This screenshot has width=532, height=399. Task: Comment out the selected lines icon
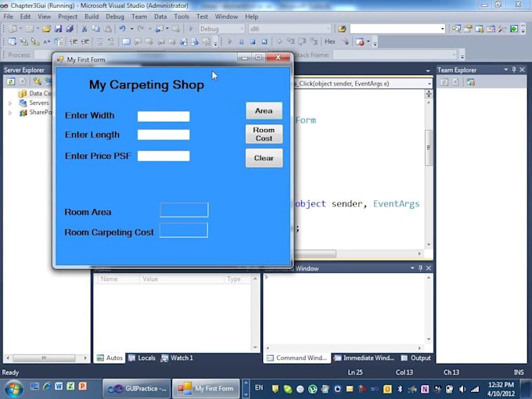(x=99, y=41)
